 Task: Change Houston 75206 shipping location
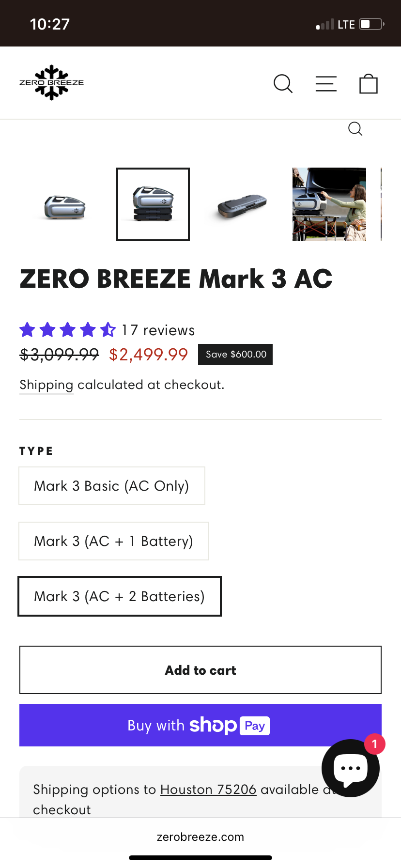coord(208,790)
